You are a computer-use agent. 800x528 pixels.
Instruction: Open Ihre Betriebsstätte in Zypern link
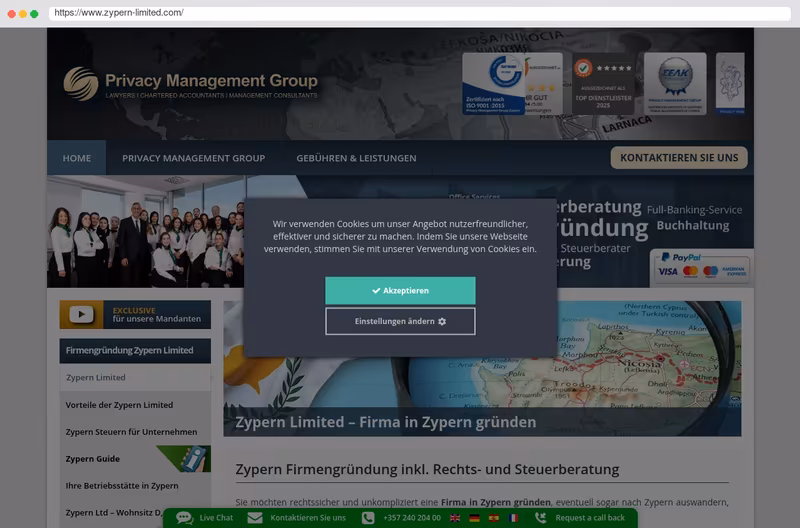[122, 486]
